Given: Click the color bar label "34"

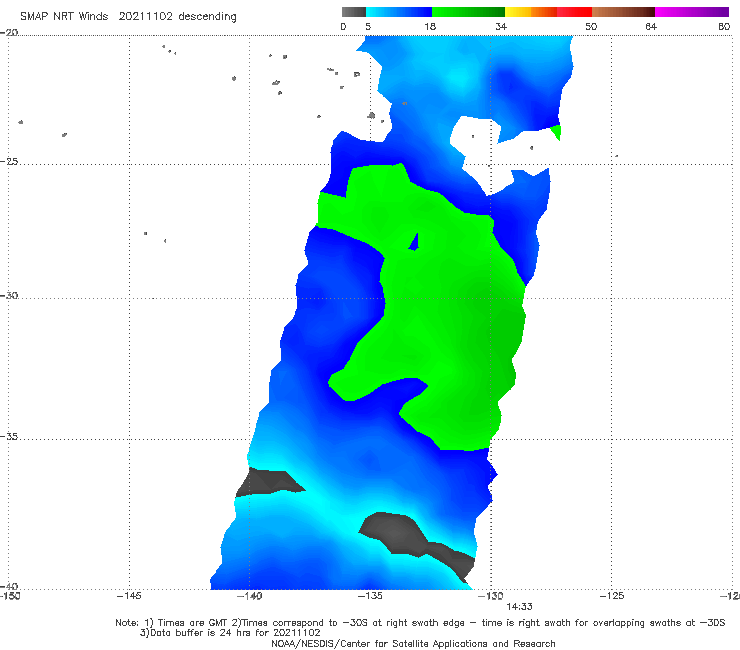Looking at the screenshot, I should tap(501, 26).
